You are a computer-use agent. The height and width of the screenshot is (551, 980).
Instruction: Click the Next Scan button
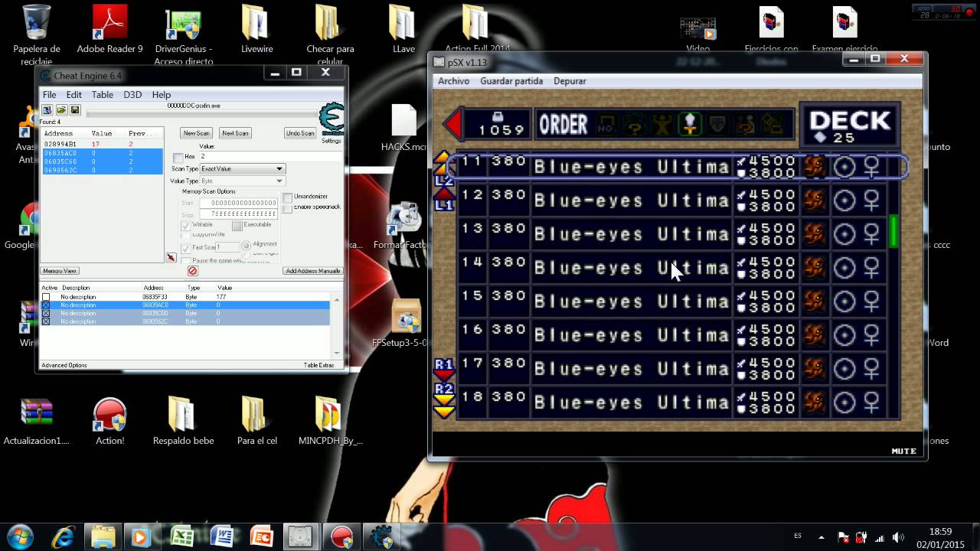pyautogui.click(x=235, y=133)
